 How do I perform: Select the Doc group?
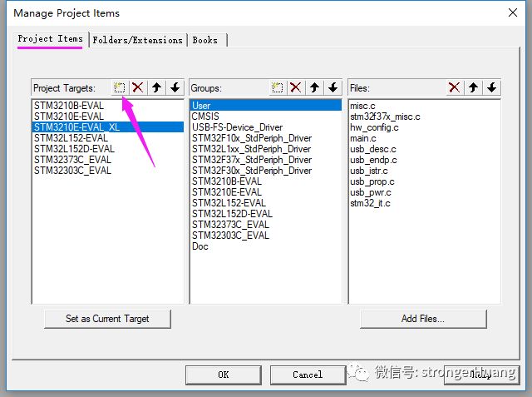(x=266, y=246)
